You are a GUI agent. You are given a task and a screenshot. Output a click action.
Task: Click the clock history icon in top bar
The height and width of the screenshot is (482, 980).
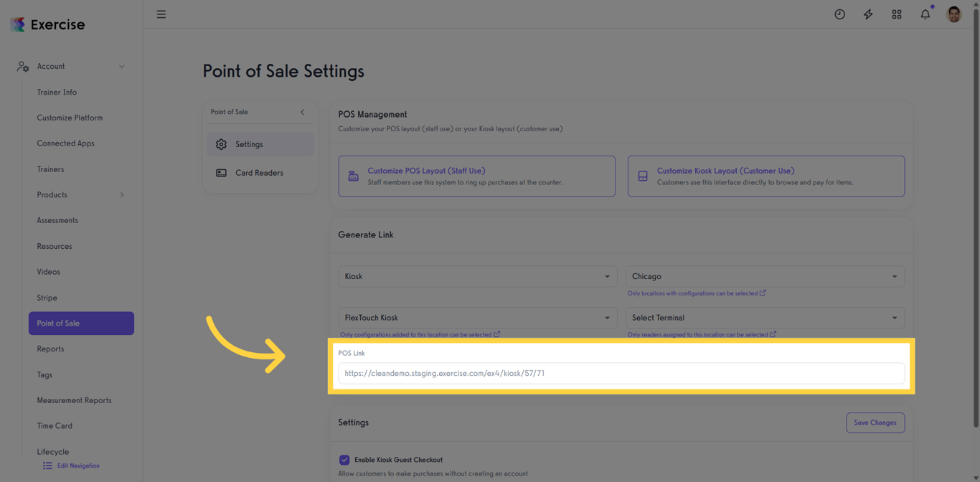[839, 14]
